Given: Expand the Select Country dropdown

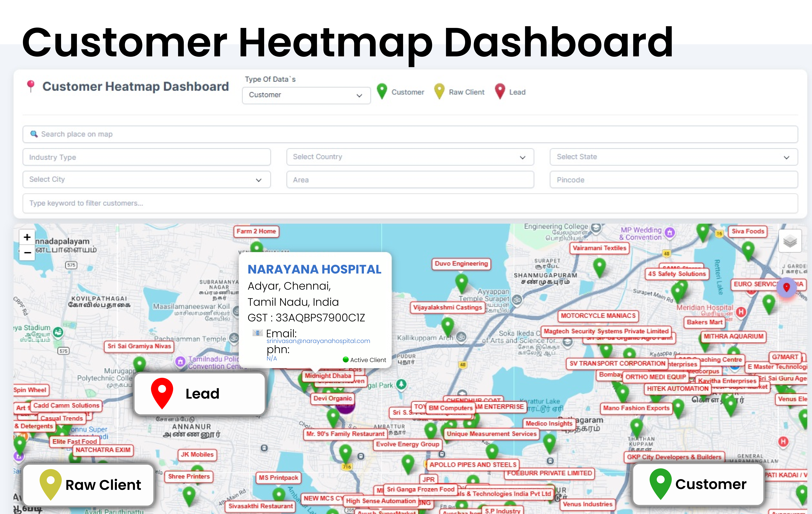Looking at the screenshot, I should pos(410,157).
